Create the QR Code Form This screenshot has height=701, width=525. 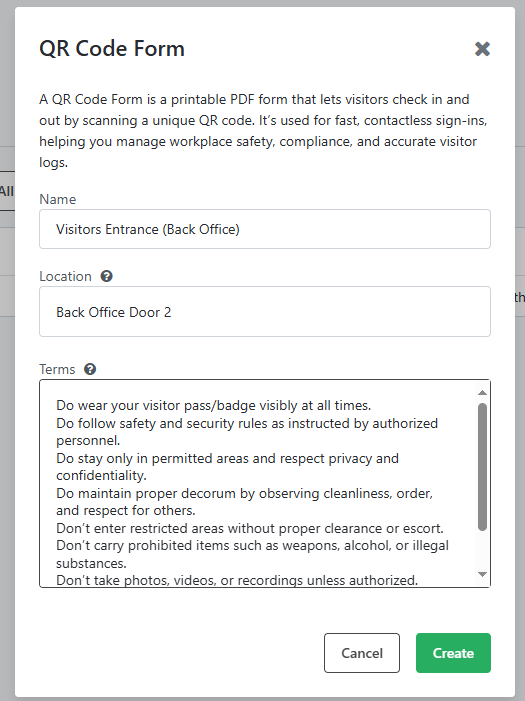[453, 653]
